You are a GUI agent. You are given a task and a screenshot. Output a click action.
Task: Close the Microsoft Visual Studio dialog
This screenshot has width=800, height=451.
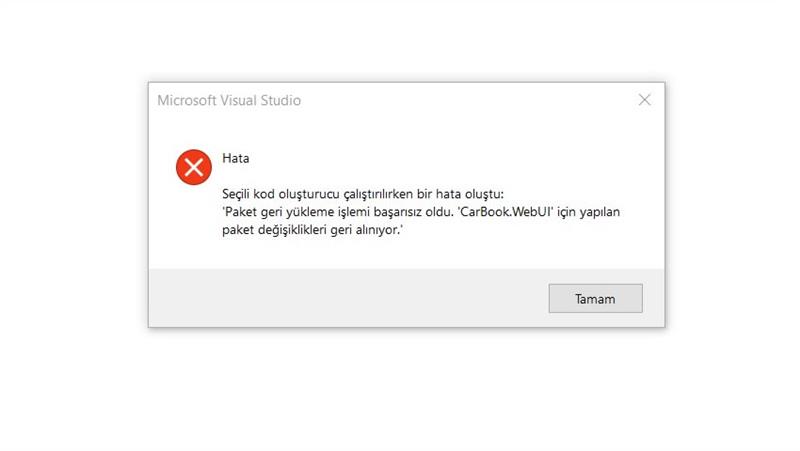coord(644,100)
